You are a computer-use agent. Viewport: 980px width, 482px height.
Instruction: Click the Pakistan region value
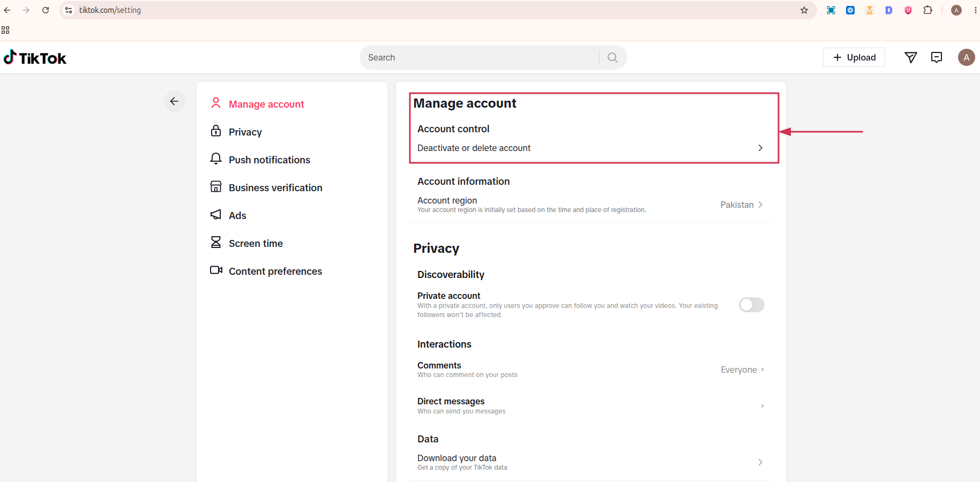[737, 205]
